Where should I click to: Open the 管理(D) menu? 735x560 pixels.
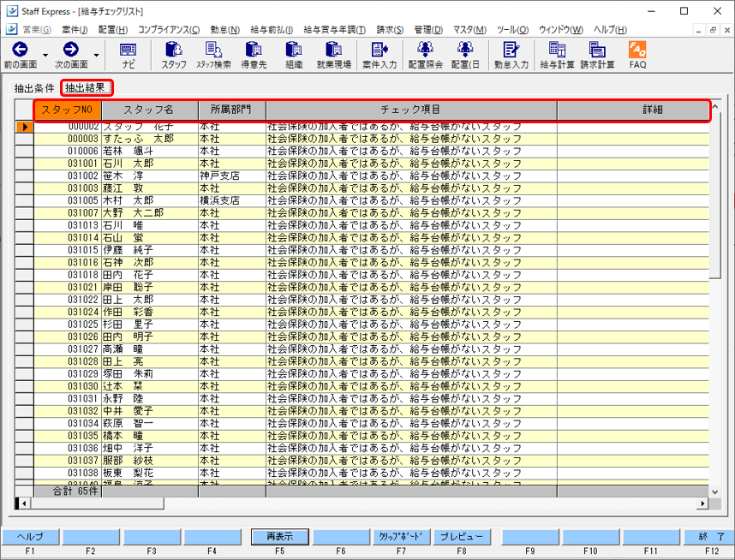click(x=428, y=29)
